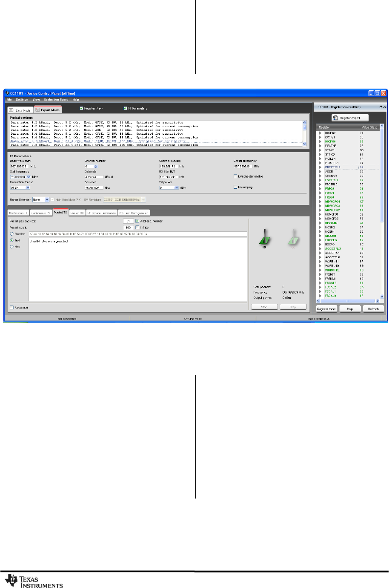The image size is (389, 588).
Task: Uncheck the Register View checkbox
Action: (x=81, y=108)
